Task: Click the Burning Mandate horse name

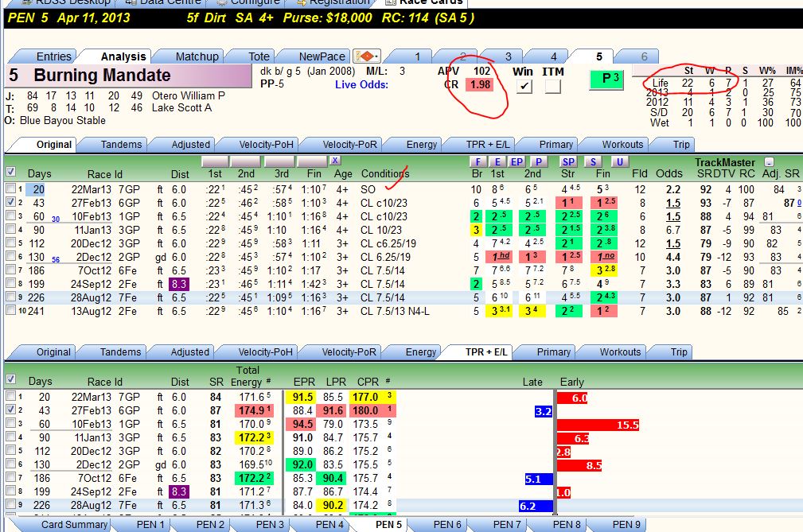Action: tap(102, 76)
